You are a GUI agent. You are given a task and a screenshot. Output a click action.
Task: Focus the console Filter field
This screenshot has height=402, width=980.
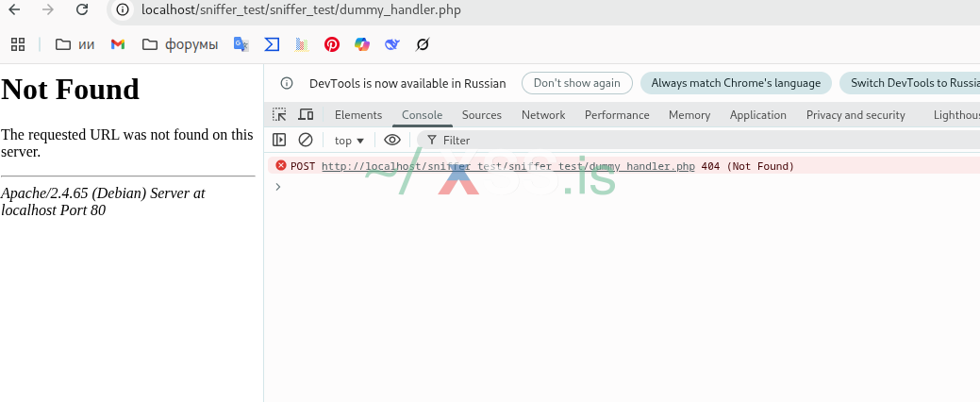(699, 140)
